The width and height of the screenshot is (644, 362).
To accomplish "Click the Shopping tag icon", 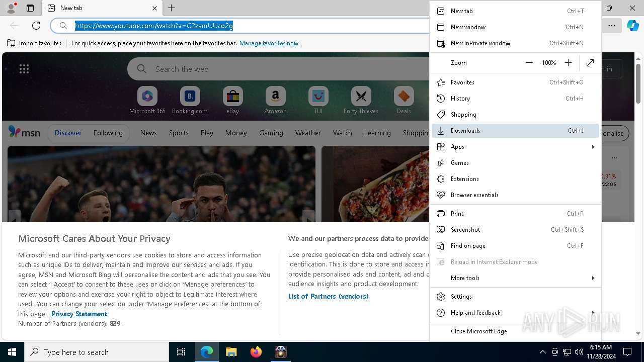I will click(441, 115).
